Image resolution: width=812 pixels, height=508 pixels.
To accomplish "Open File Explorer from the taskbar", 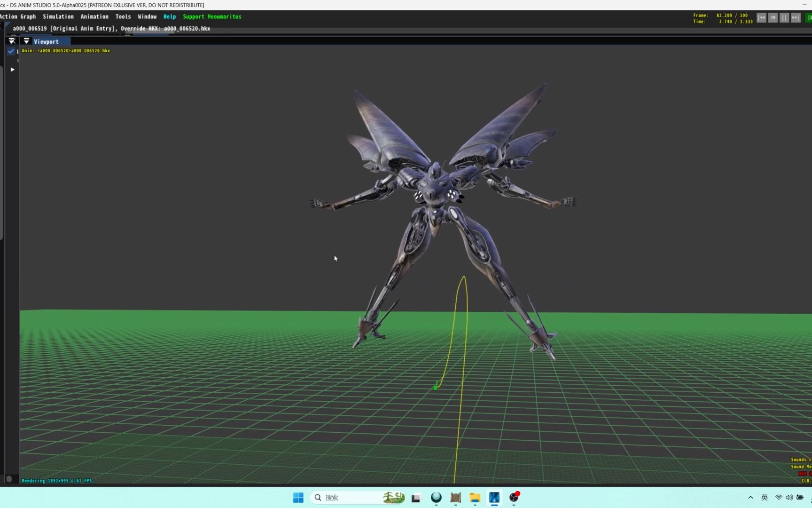I will point(475,498).
